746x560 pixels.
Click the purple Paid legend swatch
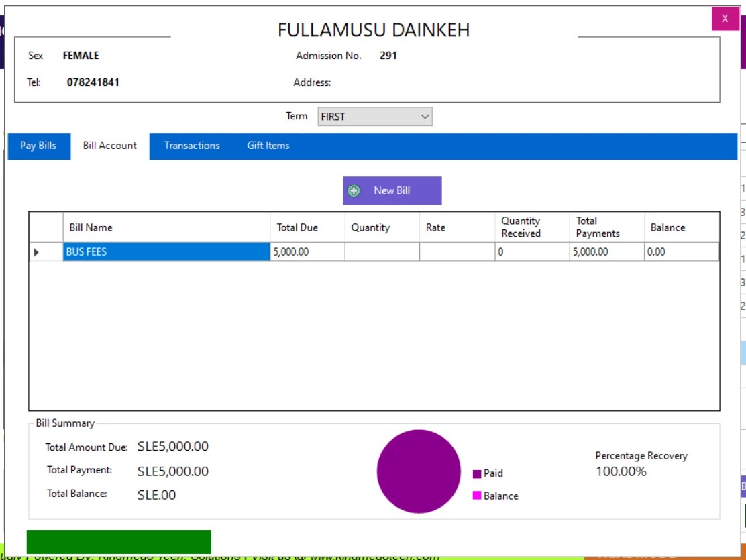tap(477, 474)
